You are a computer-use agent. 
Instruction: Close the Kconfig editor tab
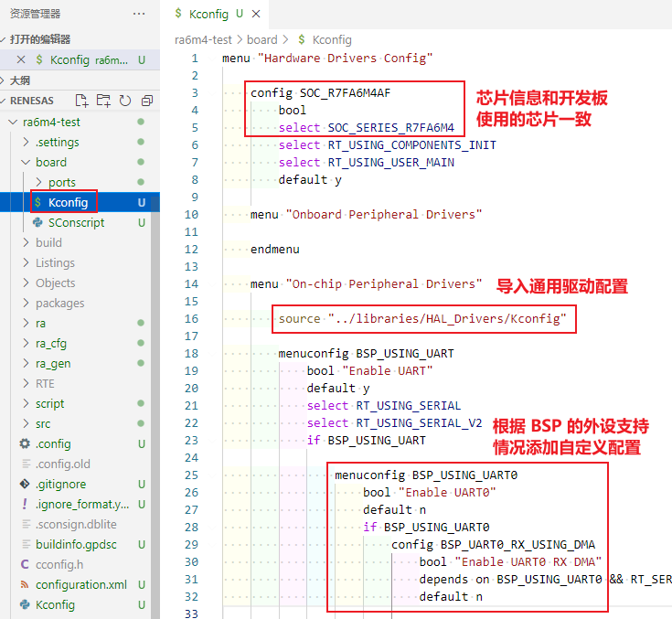[256, 15]
